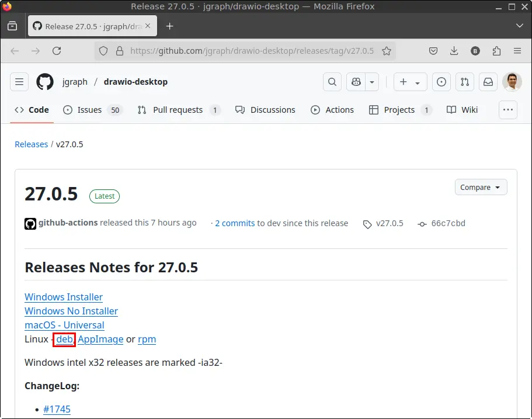Open the Firefox downloads panel
The width and height of the screenshot is (532, 419).
click(454, 51)
